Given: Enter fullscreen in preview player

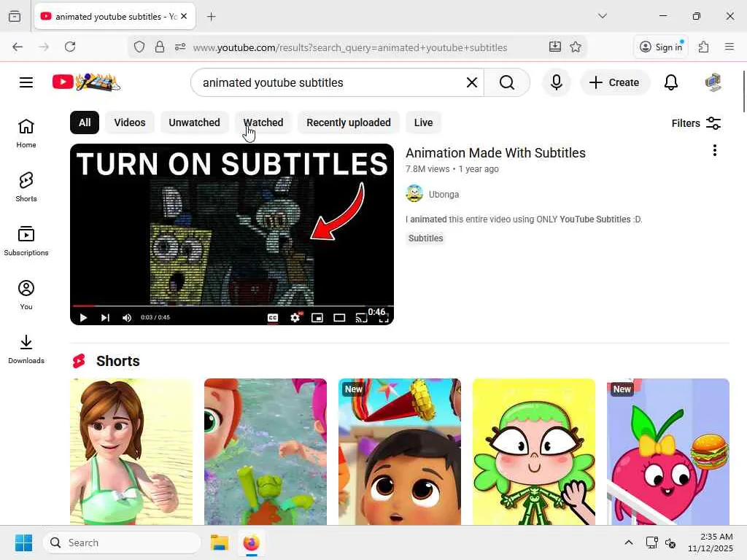Looking at the screenshot, I should pos(384,319).
